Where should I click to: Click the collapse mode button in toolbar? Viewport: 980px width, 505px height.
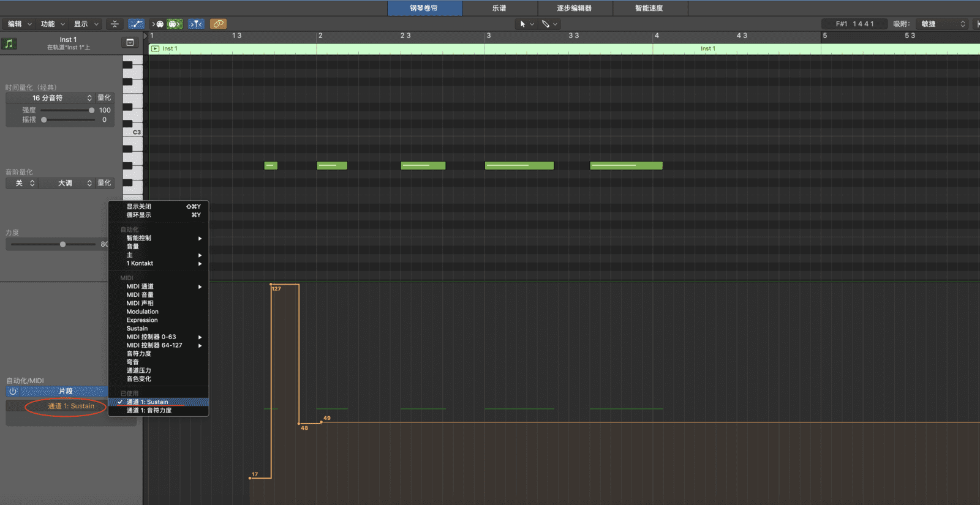point(115,24)
